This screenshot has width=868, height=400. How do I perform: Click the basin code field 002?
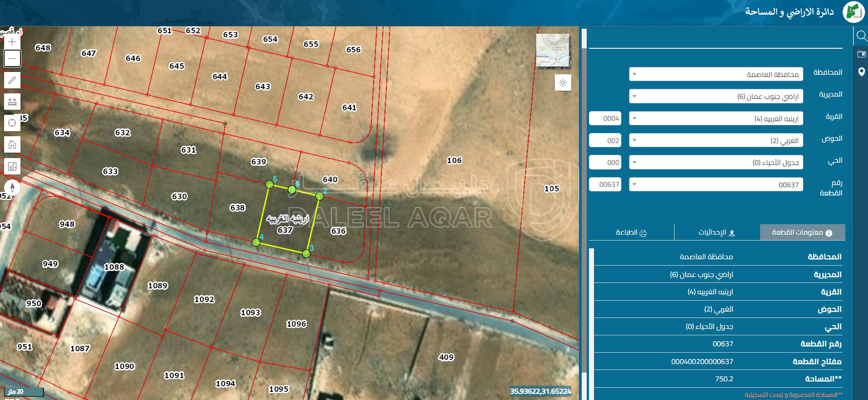pyautogui.click(x=605, y=140)
